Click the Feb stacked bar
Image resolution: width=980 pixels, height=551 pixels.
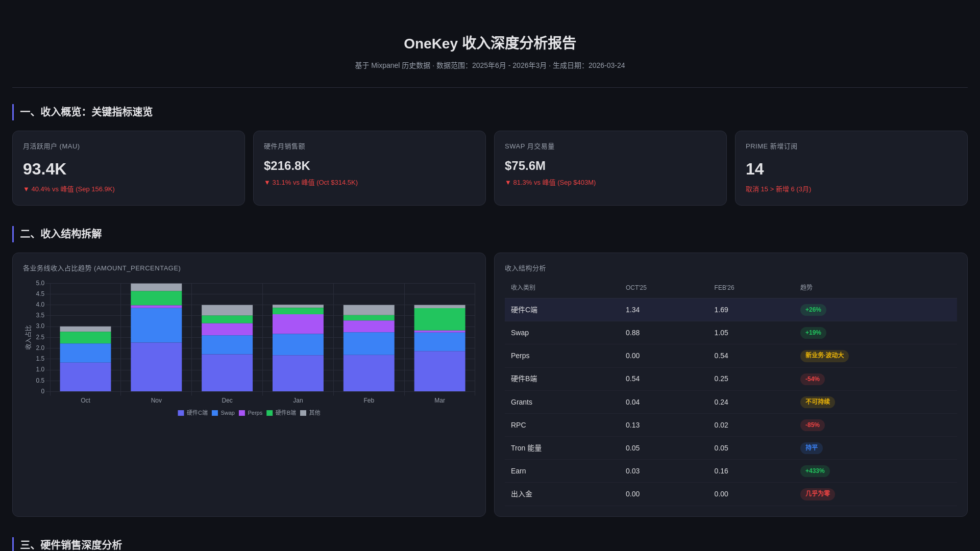tap(369, 348)
